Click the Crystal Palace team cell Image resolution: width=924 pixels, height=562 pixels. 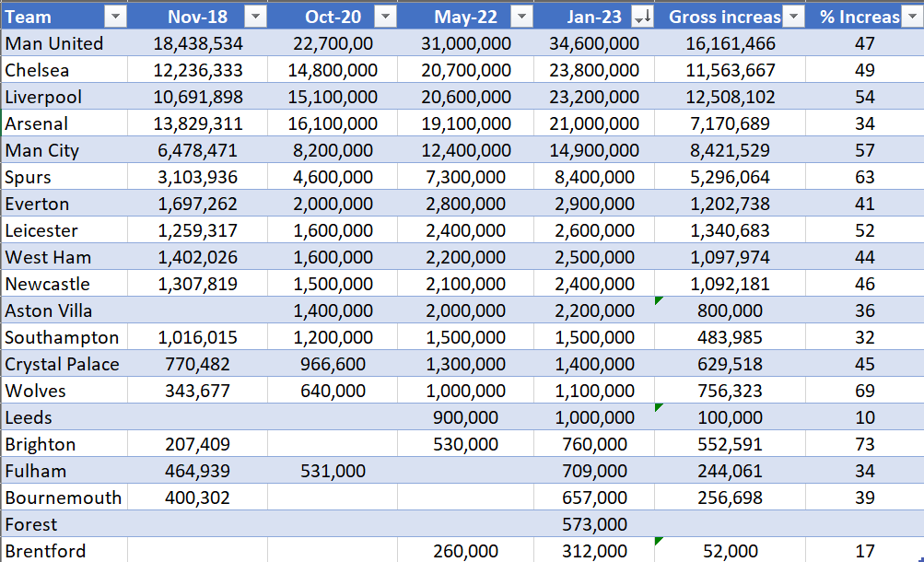pos(64,364)
